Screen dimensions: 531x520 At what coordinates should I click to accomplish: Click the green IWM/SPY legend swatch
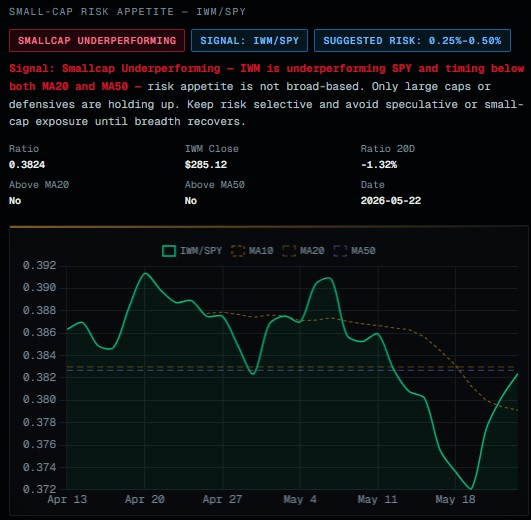click(169, 251)
